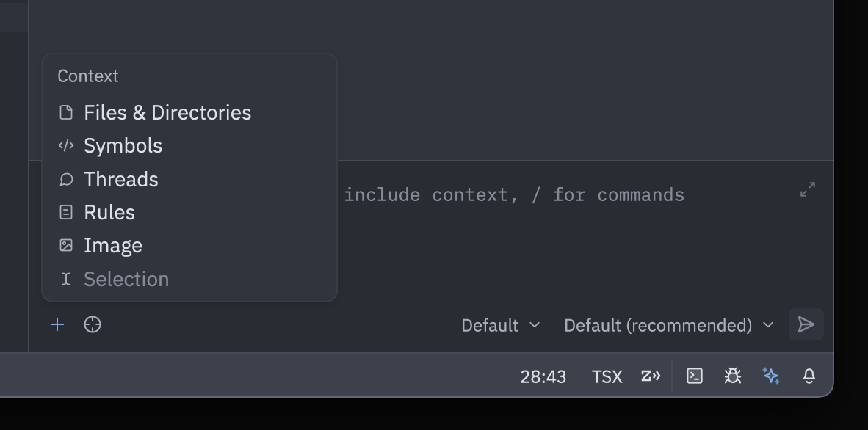Screen dimensions: 868x430
Task: Click the image thumbnail icon beside Image
Action: (x=65, y=245)
